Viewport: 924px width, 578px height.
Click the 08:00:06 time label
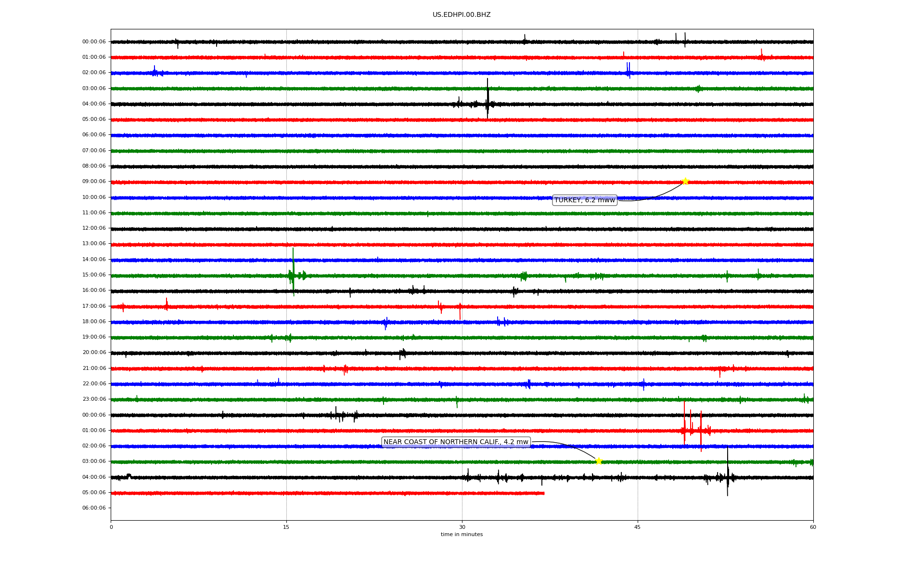point(94,166)
